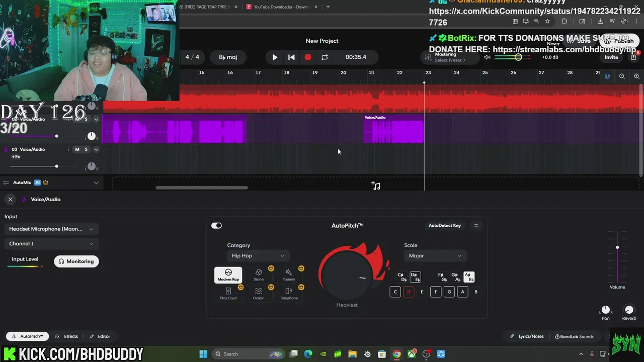Add Fx to track 03
Viewport: 644px width, 362px height.
pos(16,157)
